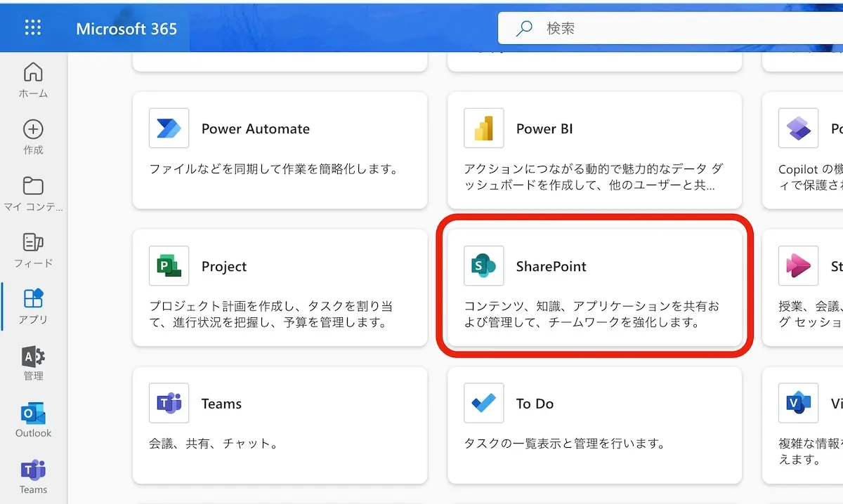This screenshot has height=504, width=843.
Task: Click the Microsoft 365 header title
Action: (x=126, y=29)
